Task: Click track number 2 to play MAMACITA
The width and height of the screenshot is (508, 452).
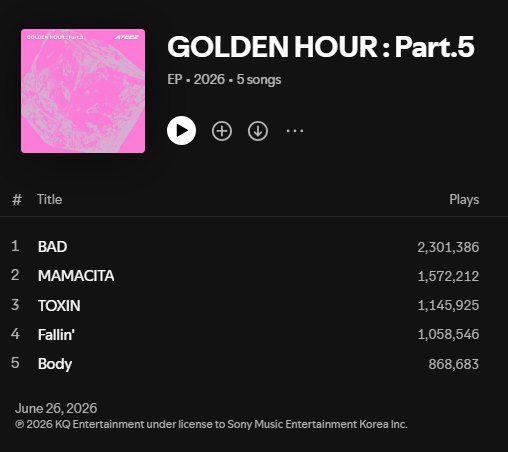Action: tap(15, 275)
